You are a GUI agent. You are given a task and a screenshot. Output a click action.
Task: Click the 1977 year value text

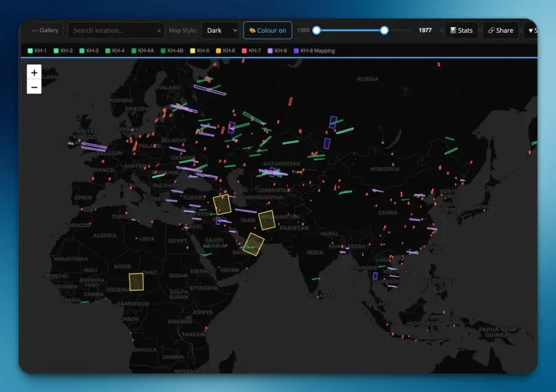tap(425, 30)
